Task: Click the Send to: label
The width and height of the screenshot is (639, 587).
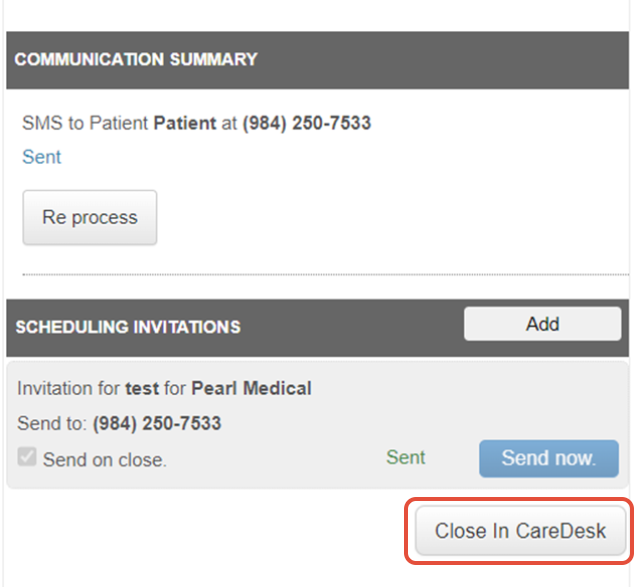Action: click(52, 424)
